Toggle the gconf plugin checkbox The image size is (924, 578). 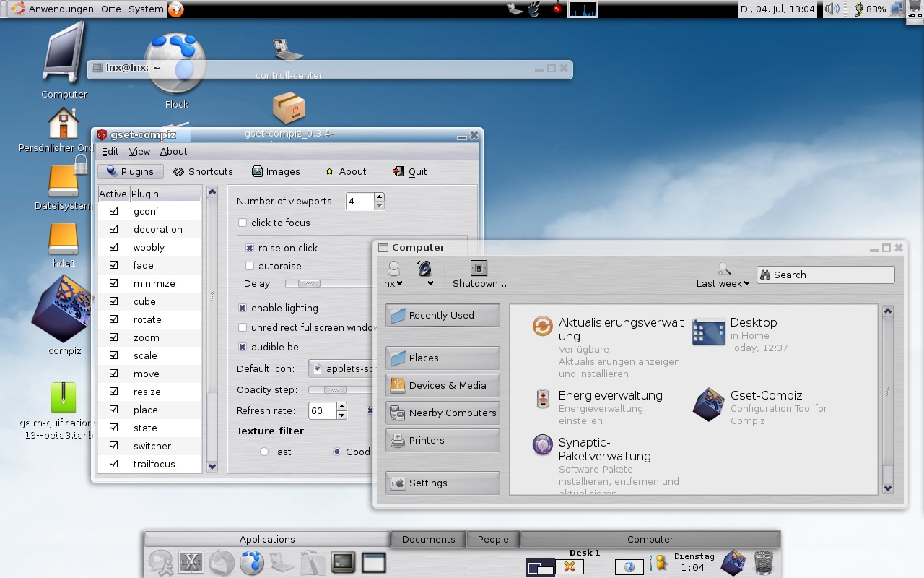pos(113,211)
